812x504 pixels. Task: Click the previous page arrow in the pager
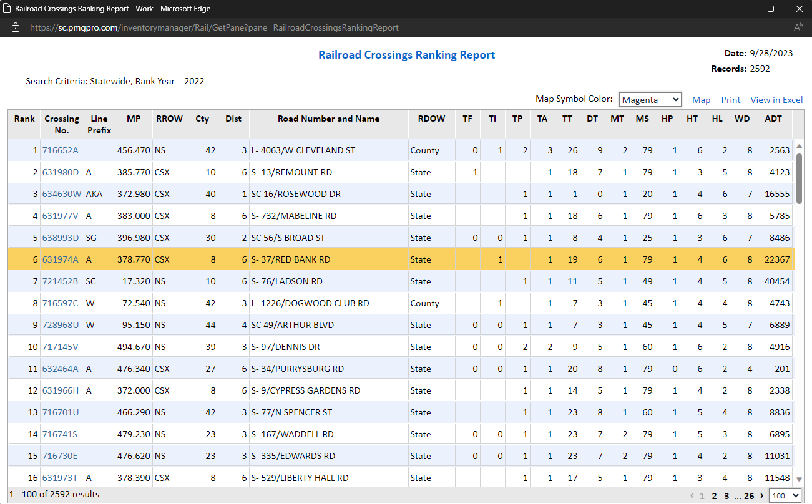click(x=693, y=496)
